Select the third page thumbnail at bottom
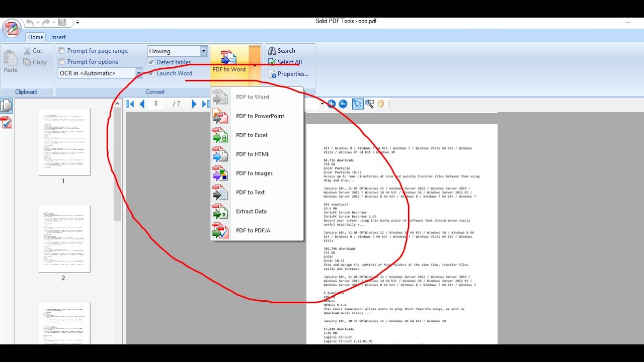The height and width of the screenshot is (362, 644). (x=64, y=323)
